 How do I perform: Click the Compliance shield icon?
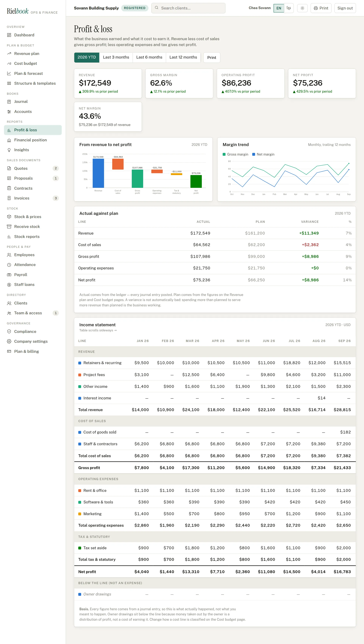click(9, 331)
